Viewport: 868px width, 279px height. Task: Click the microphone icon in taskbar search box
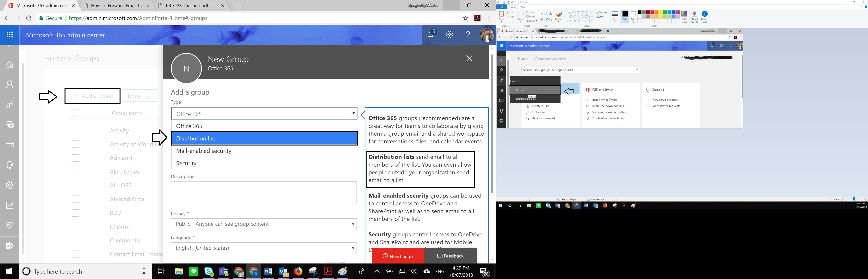tap(144, 271)
